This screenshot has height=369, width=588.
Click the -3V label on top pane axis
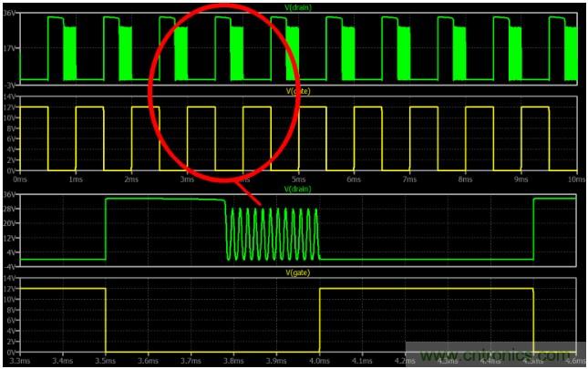click(x=9, y=81)
